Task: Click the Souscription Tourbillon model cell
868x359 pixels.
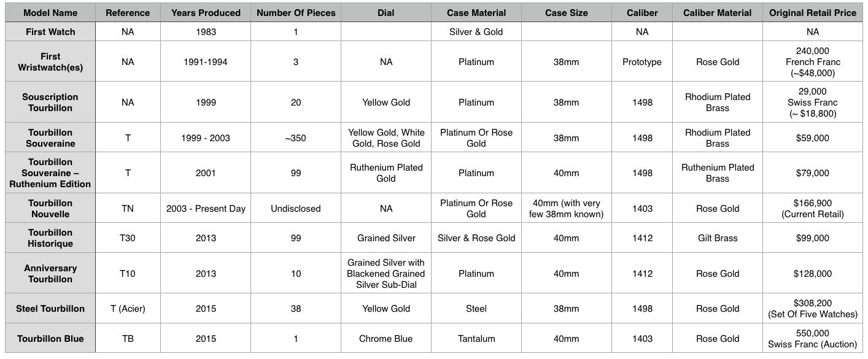Action: (50, 102)
